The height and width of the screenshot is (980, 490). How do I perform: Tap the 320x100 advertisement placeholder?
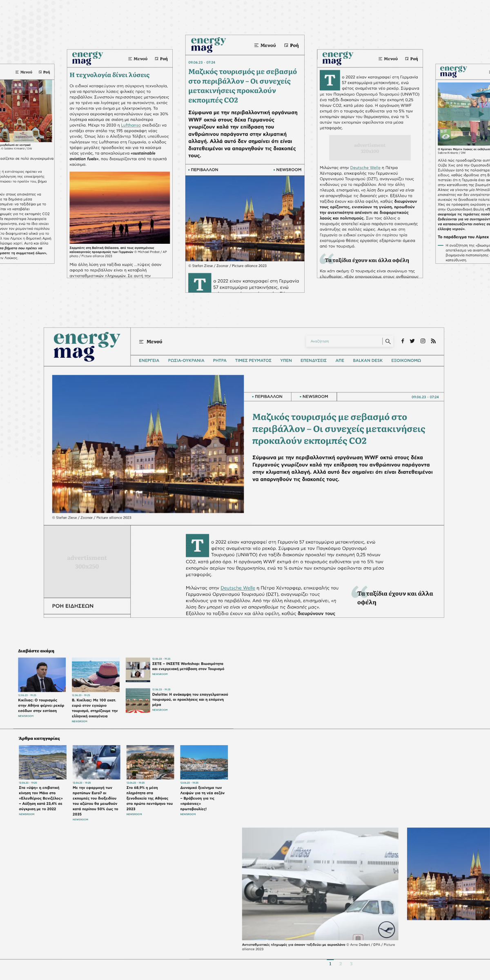(x=370, y=147)
